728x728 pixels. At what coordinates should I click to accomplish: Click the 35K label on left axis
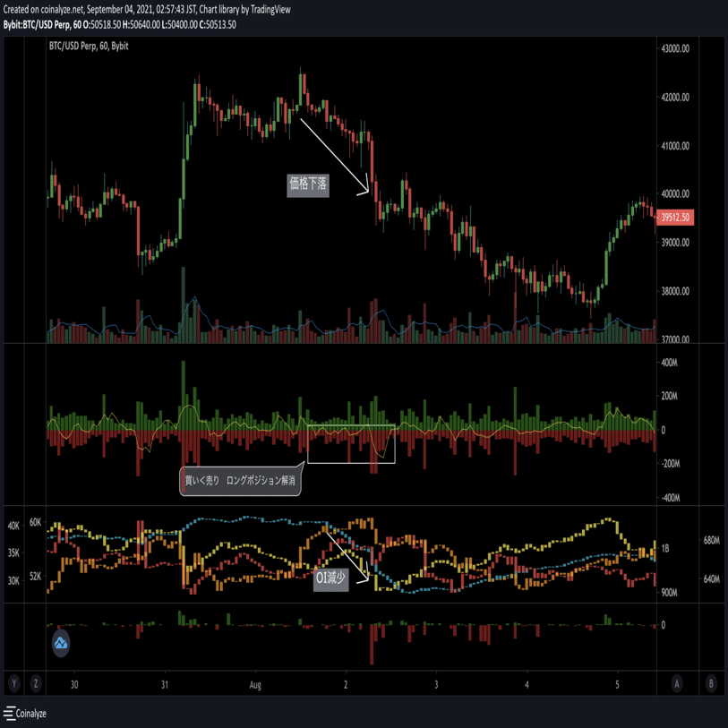(x=13, y=553)
